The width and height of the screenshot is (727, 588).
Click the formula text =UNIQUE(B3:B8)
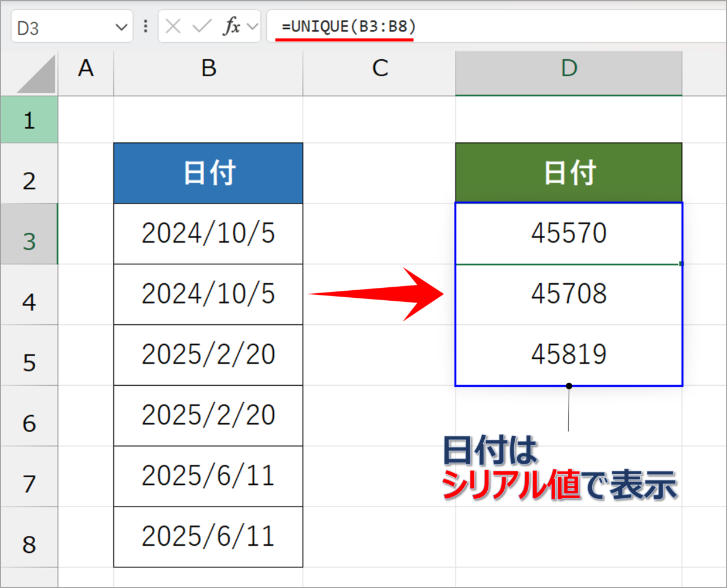tap(348, 26)
